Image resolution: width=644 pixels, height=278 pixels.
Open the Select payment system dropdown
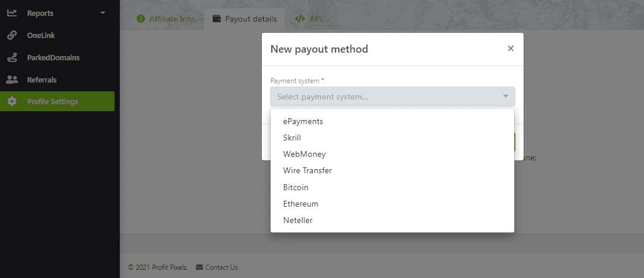392,97
